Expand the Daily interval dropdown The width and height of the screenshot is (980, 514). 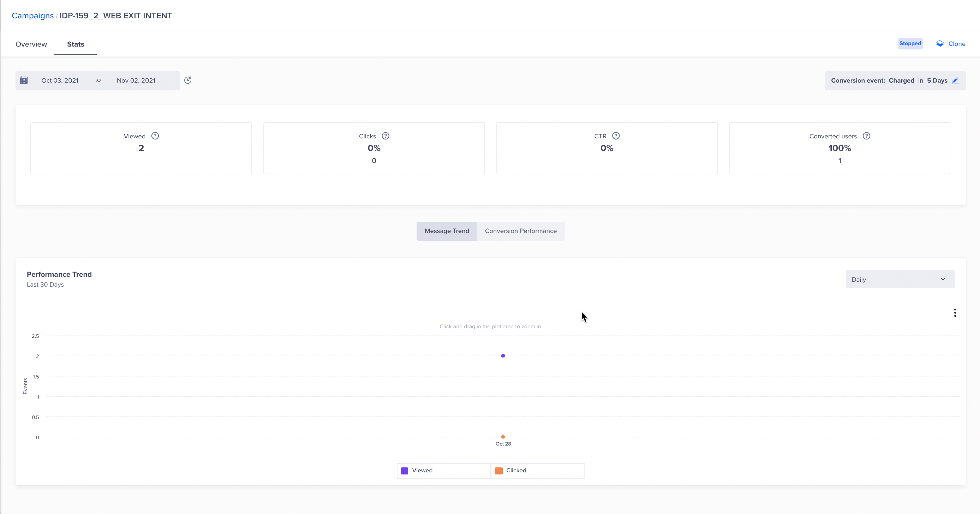(900, 279)
